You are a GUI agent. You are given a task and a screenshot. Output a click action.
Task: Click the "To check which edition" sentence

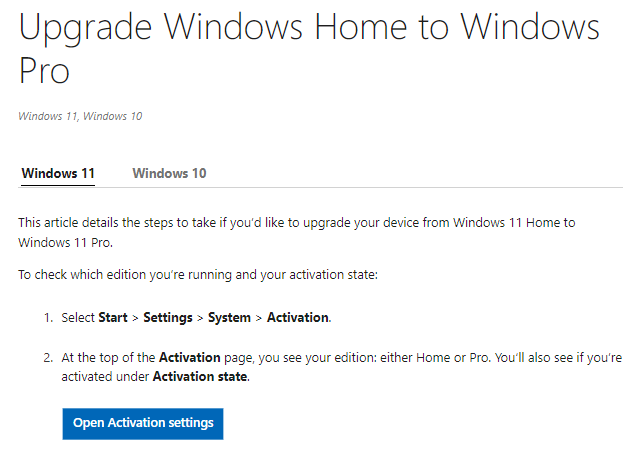point(198,275)
